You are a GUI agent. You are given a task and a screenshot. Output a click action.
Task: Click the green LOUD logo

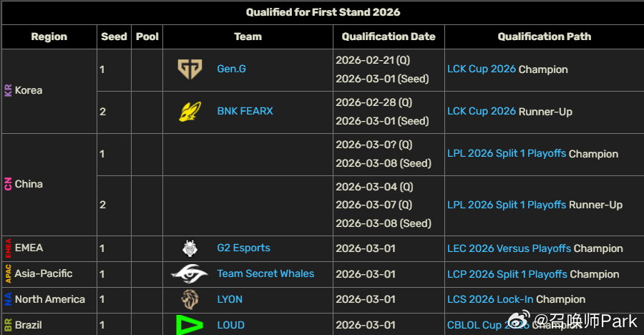coord(190,325)
